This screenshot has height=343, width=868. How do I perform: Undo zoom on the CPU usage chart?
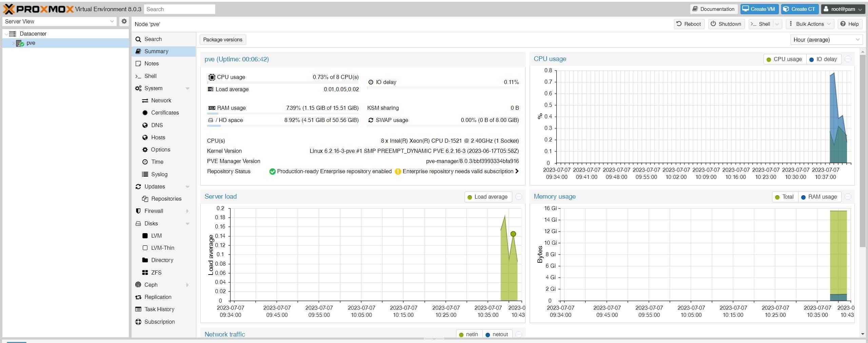[848, 59]
